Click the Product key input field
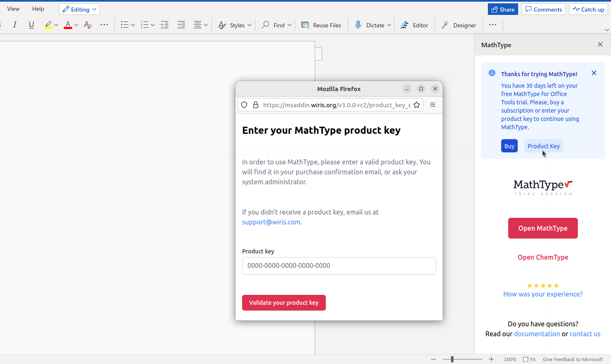 click(x=339, y=266)
